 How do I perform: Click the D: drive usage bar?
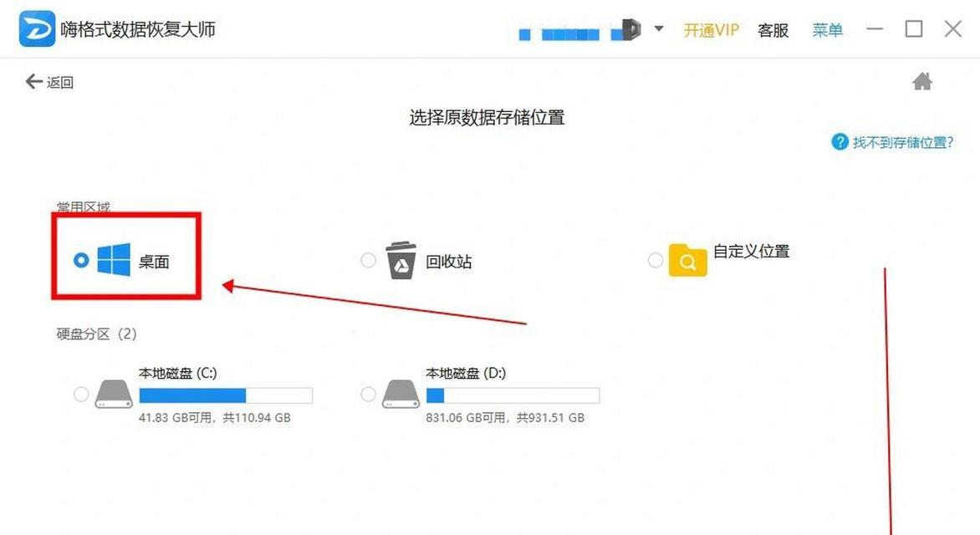513,395
